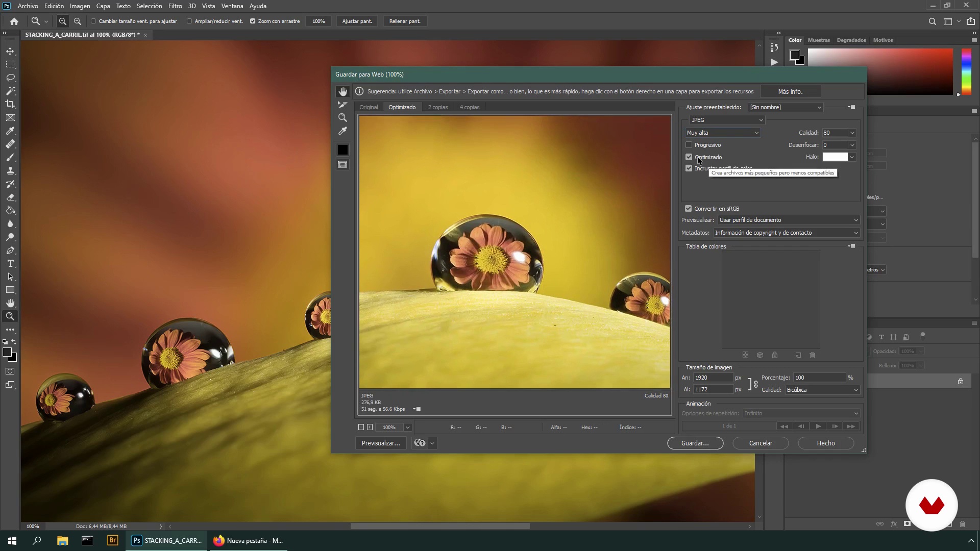Select the Eyedropper tool in Save for Web dialog
Image resolution: width=980 pixels, height=551 pixels.
click(342, 131)
